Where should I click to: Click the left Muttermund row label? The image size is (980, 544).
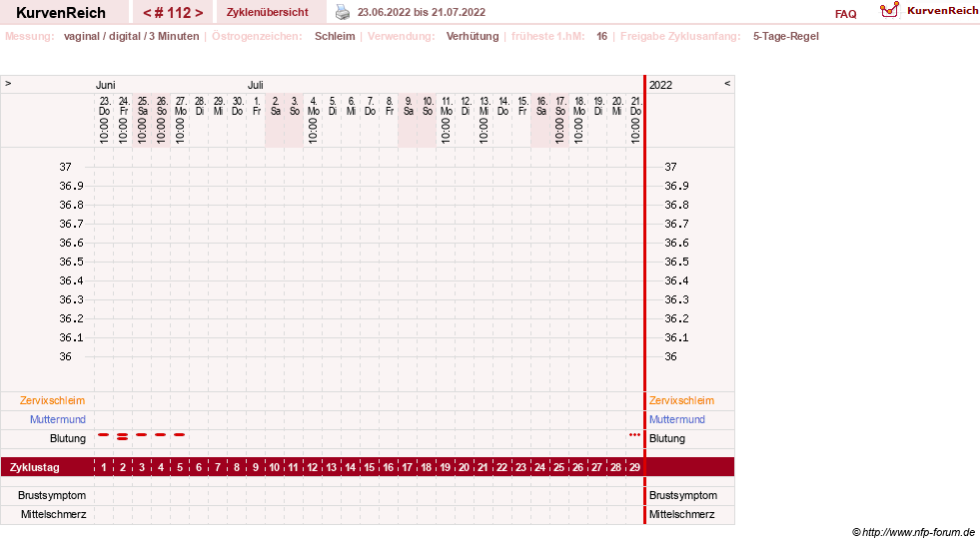58,419
